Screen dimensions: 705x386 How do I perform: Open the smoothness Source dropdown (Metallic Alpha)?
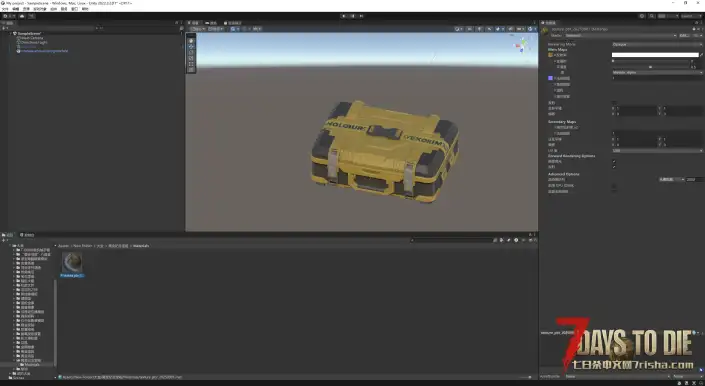[x=656, y=72]
